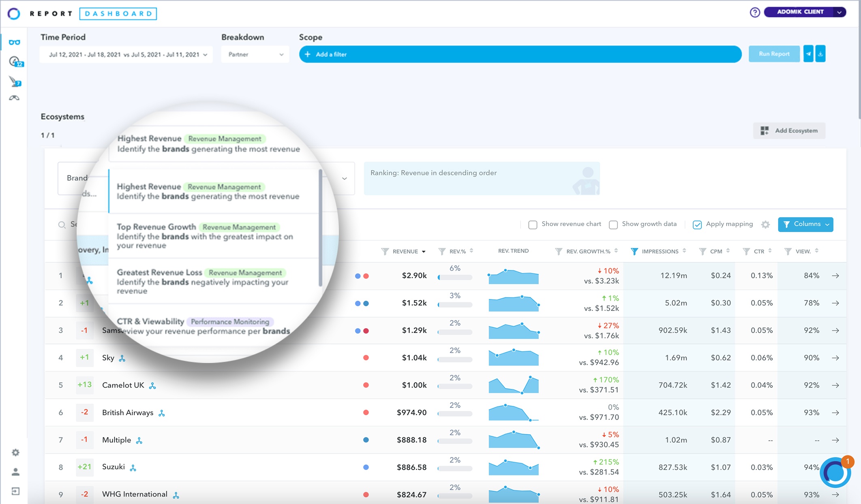
Task: Open settings gear in left sidebar
Action: pos(15,452)
